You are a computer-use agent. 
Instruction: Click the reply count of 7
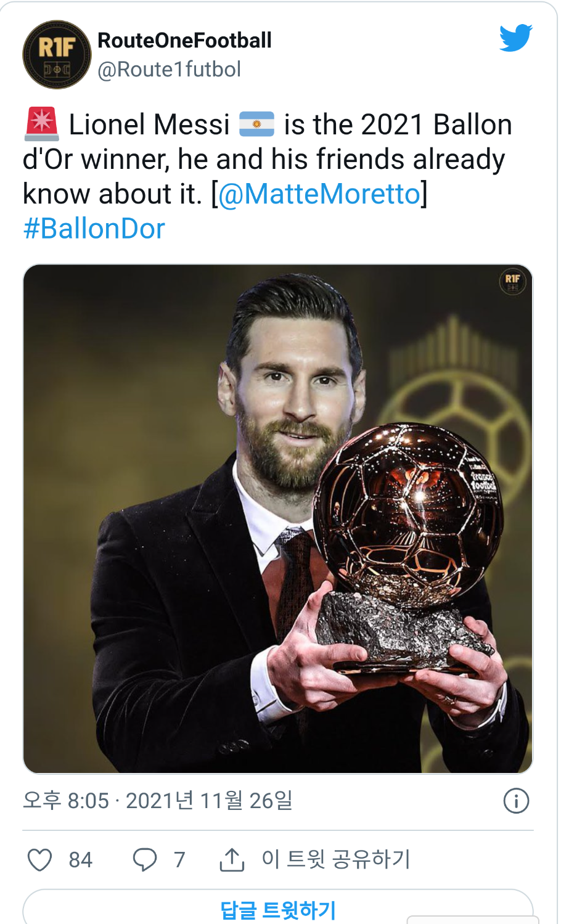(179, 859)
